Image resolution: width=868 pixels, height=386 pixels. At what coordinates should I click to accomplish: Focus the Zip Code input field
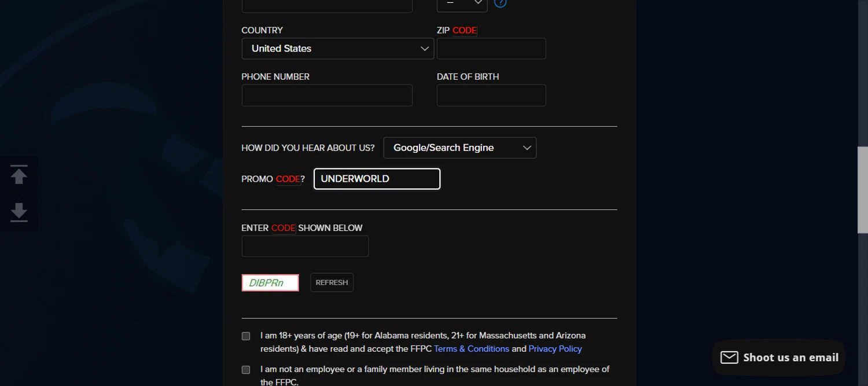tap(491, 49)
